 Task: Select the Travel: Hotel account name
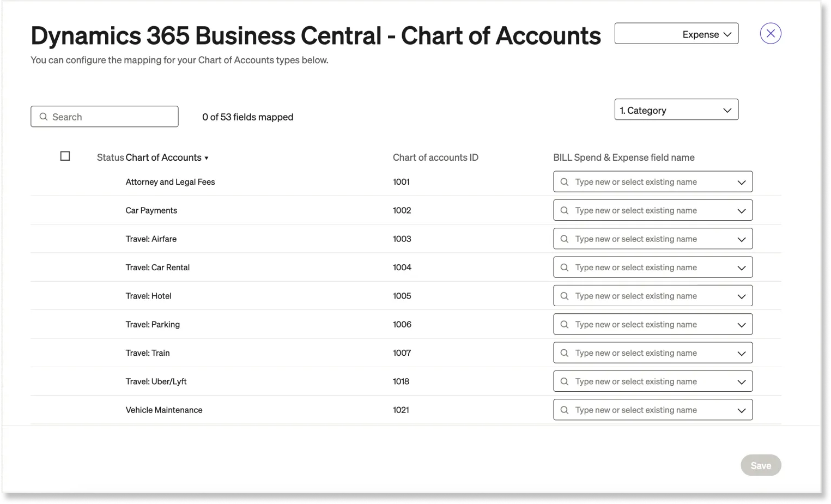point(148,296)
